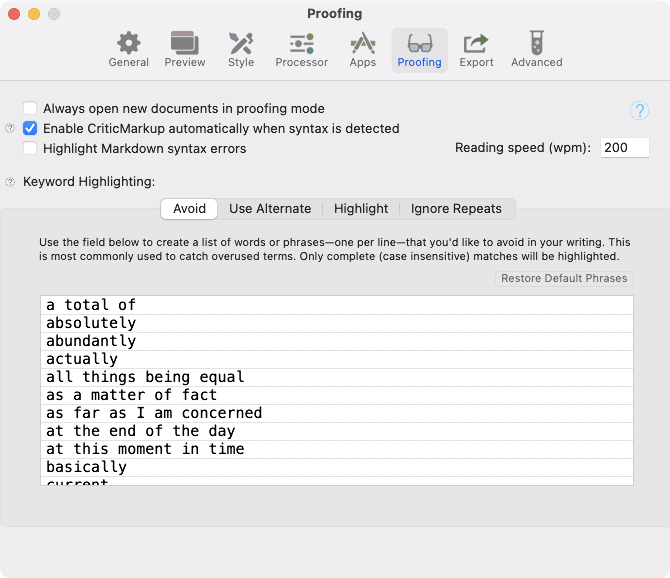Open the Processor preferences pane
670x578 pixels.
coord(302,50)
